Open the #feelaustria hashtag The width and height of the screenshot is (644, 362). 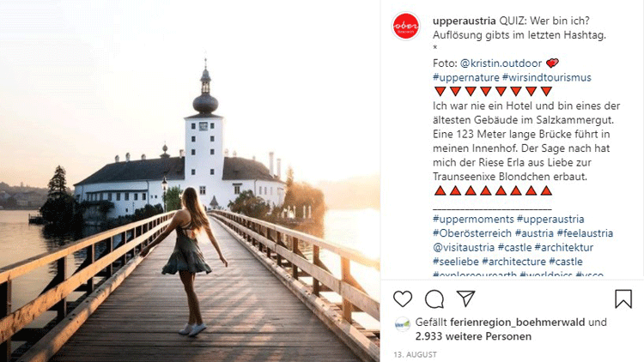585,233
